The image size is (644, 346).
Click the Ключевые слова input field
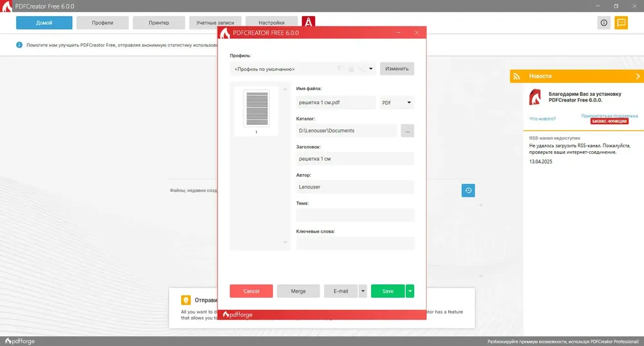coord(355,243)
